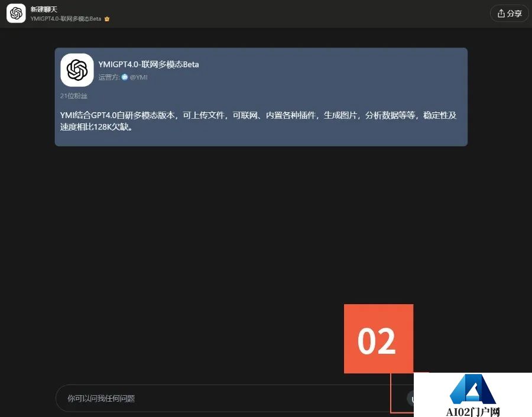Click the header subtitle 'YMIGPT4.0-联网多模态Beta'
The width and height of the screenshot is (532, 417).
[x=66, y=19]
